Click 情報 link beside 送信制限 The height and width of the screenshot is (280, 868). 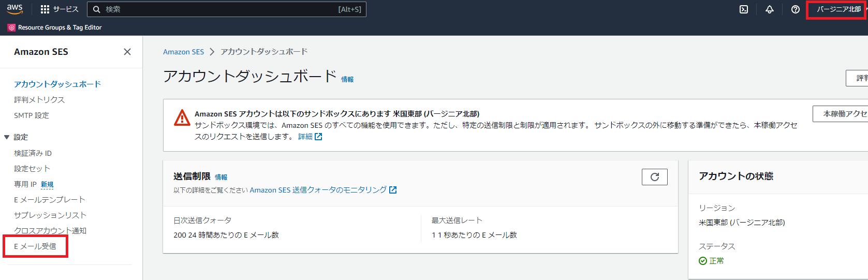[221, 177]
